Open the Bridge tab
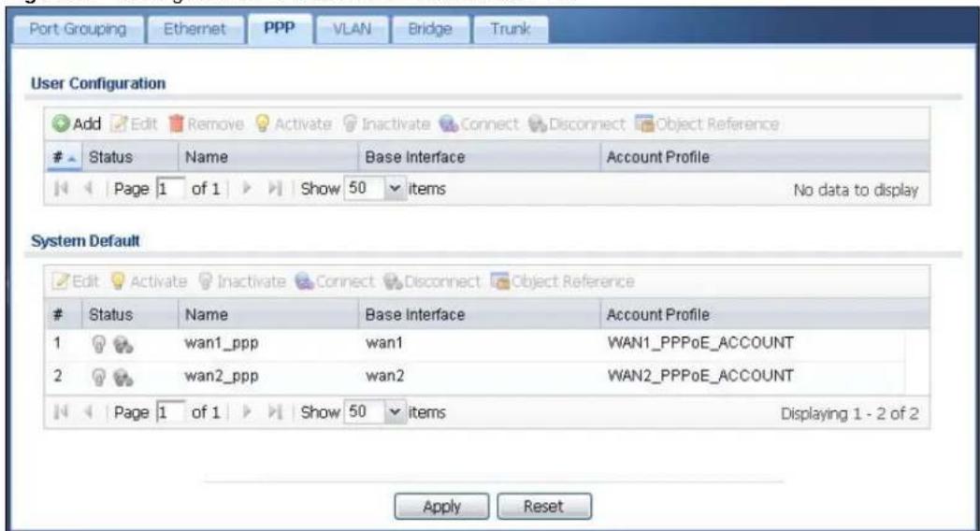The width and height of the screenshot is (980, 531). coord(430,29)
